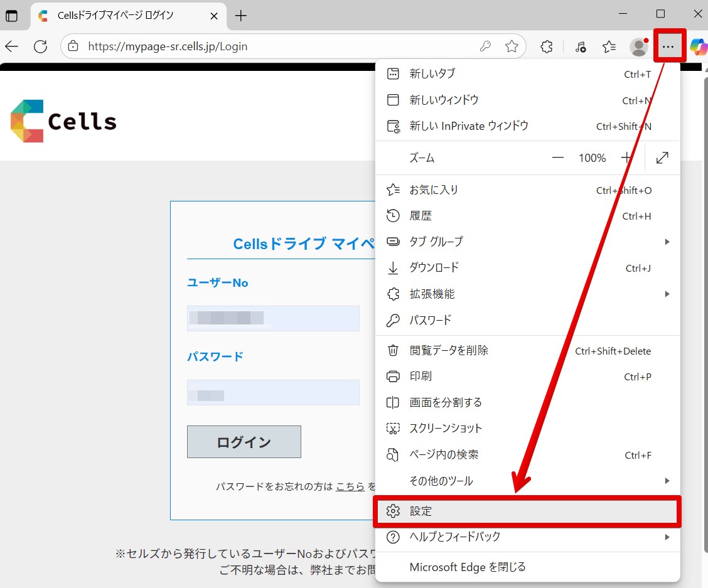Screen dimensions: 708x588
Task: Select the Cellsドライブマイページ ログイン tab
Action: coord(128,16)
